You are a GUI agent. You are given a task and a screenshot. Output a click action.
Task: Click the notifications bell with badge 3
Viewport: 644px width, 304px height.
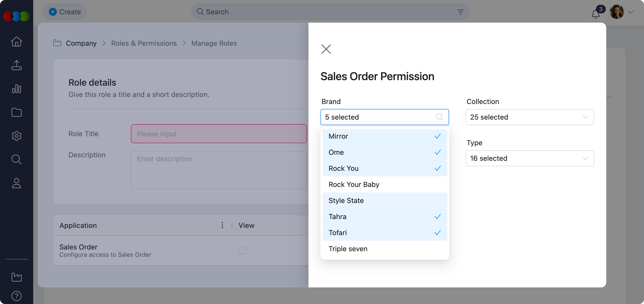coord(595,14)
